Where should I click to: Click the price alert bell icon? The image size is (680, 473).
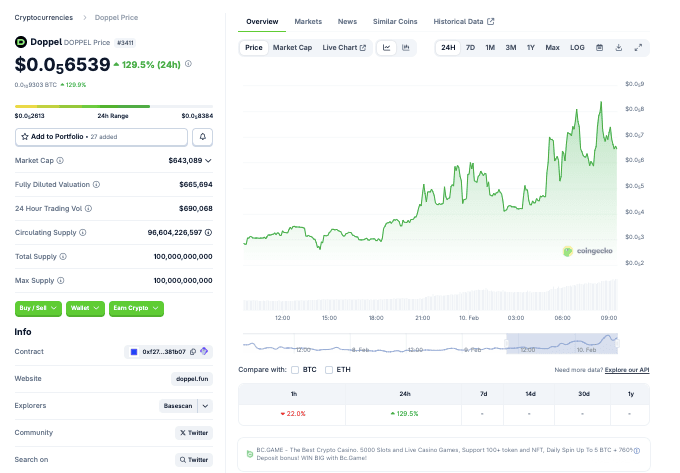click(x=203, y=136)
